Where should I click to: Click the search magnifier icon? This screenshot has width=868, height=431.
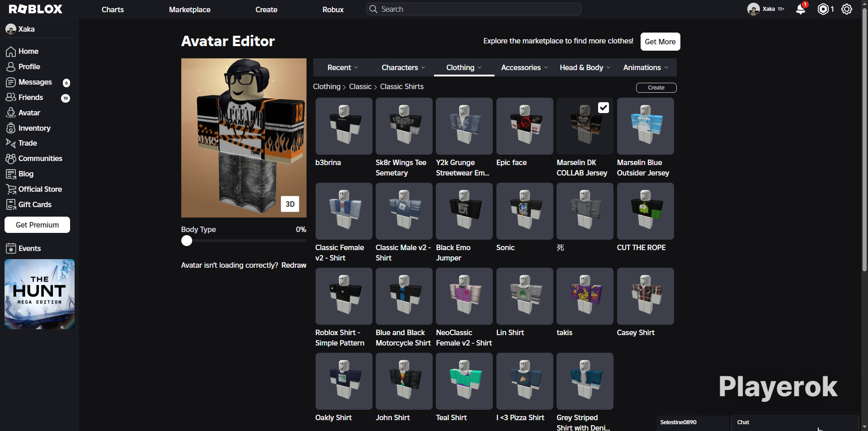click(x=373, y=9)
